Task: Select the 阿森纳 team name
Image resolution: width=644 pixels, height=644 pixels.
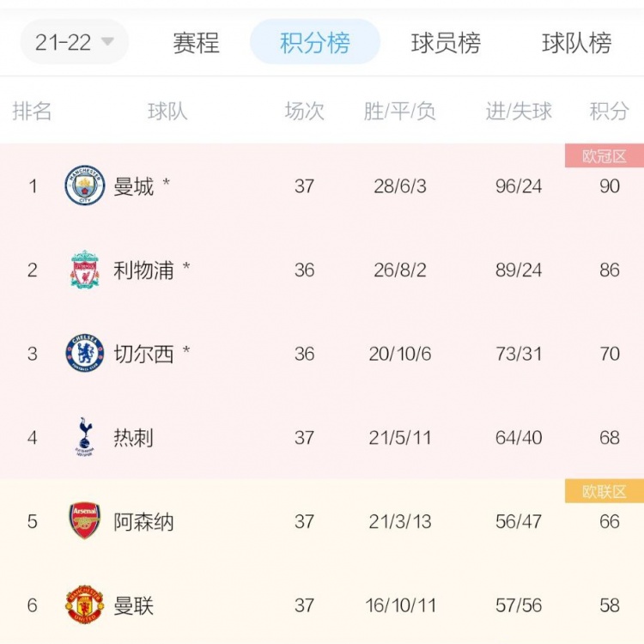Action: (x=143, y=521)
